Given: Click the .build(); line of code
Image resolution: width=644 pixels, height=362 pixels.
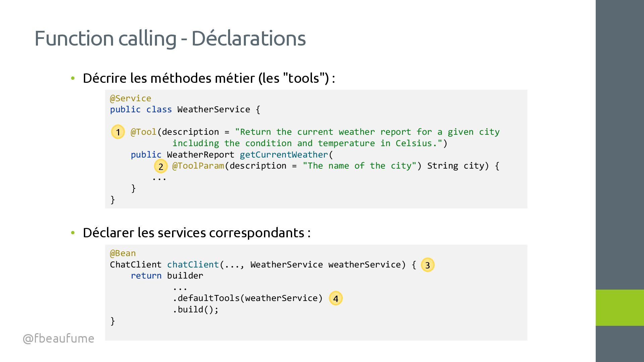Looking at the screenshot, I should pos(196,310).
